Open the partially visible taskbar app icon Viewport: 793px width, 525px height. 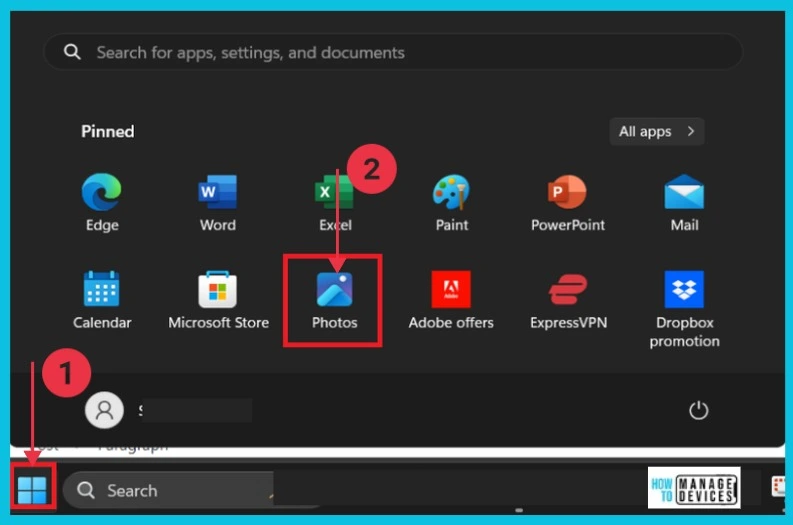[x=778, y=487]
